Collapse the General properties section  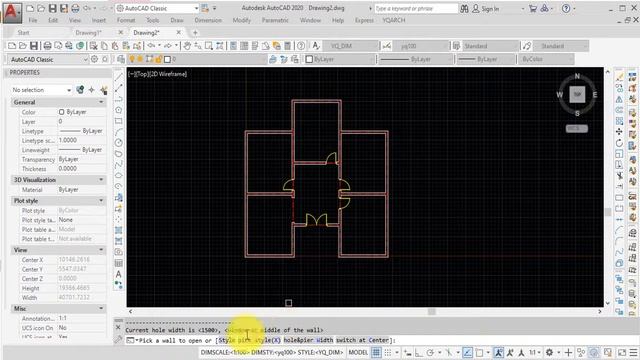click(x=101, y=102)
